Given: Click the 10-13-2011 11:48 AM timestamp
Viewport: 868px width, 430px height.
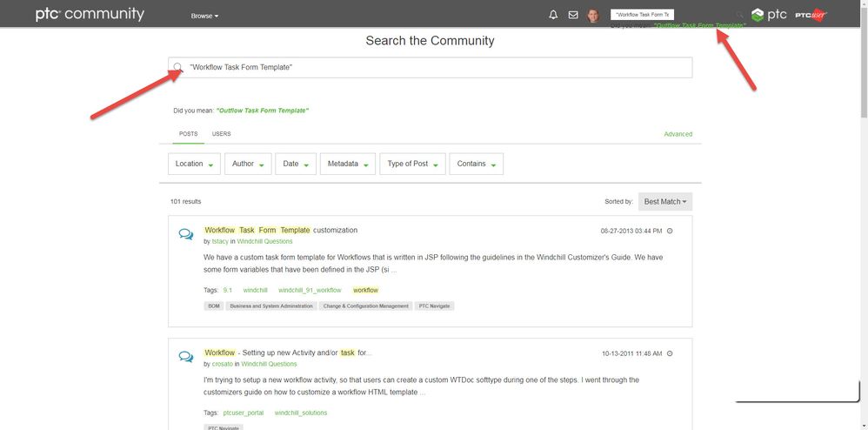Looking at the screenshot, I should coord(631,353).
